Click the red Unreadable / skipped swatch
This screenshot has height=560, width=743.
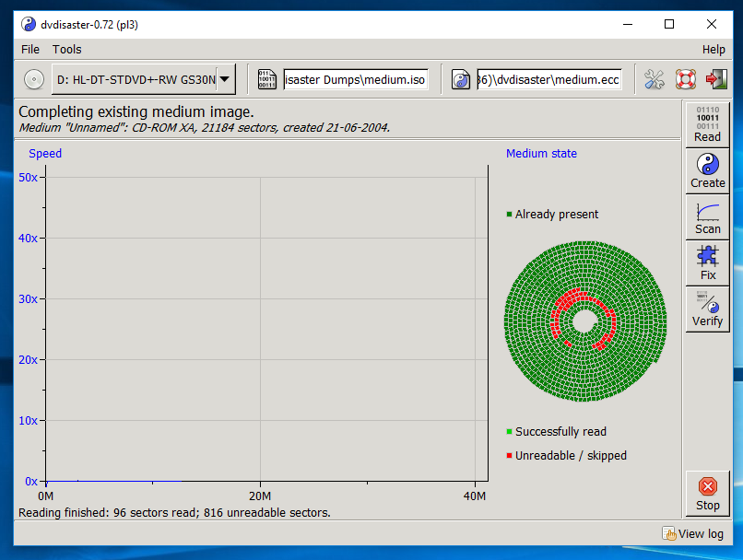pyautogui.click(x=510, y=456)
